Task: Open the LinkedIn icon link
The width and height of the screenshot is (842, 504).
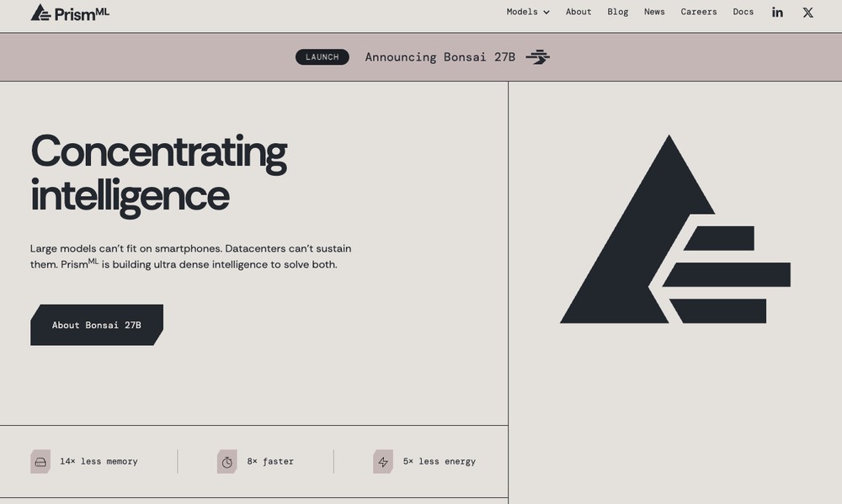Action: (777, 12)
